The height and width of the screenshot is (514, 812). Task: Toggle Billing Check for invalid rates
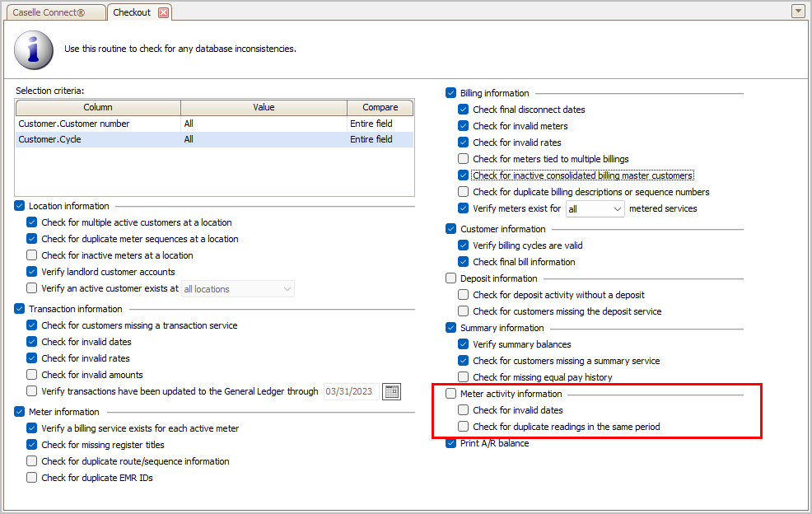[x=464, y=143]
